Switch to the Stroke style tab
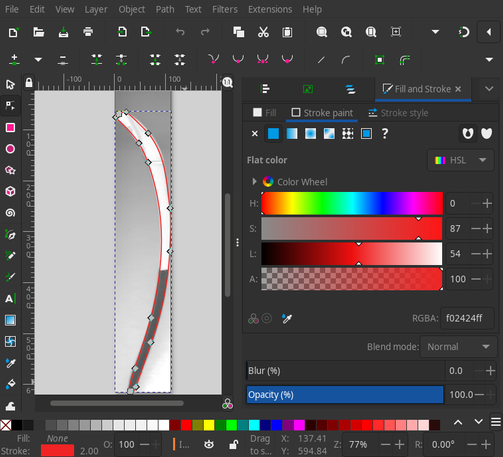The width and height of the screenshot is (503, 457). pyautogui.click(x=398, y=113)
